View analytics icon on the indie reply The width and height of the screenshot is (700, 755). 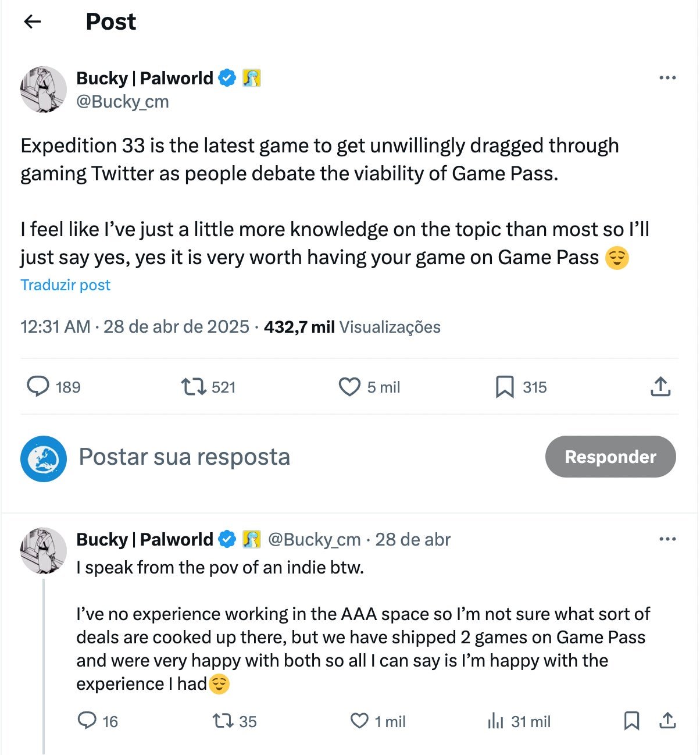click(495, 721)
